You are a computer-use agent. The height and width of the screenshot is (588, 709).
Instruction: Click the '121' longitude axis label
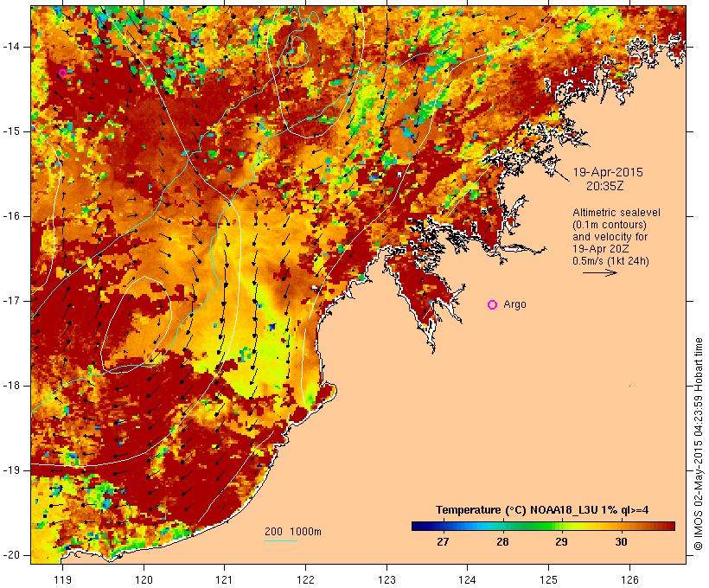pos(224,579)
